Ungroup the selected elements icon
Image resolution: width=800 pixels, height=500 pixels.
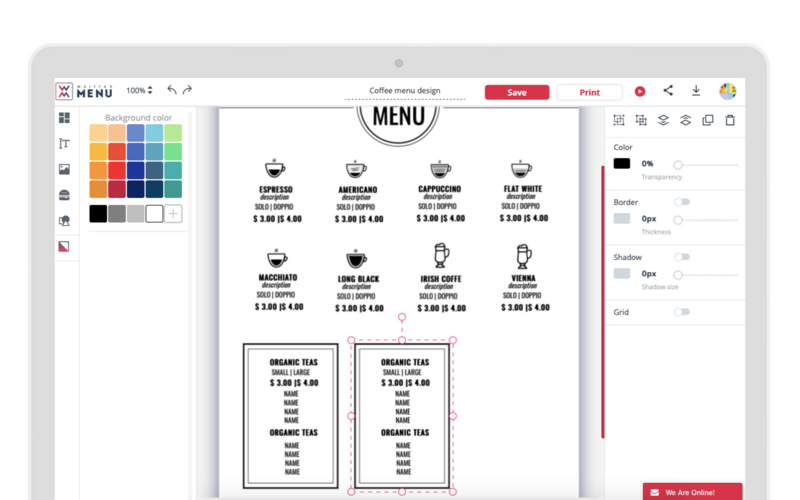641,120
